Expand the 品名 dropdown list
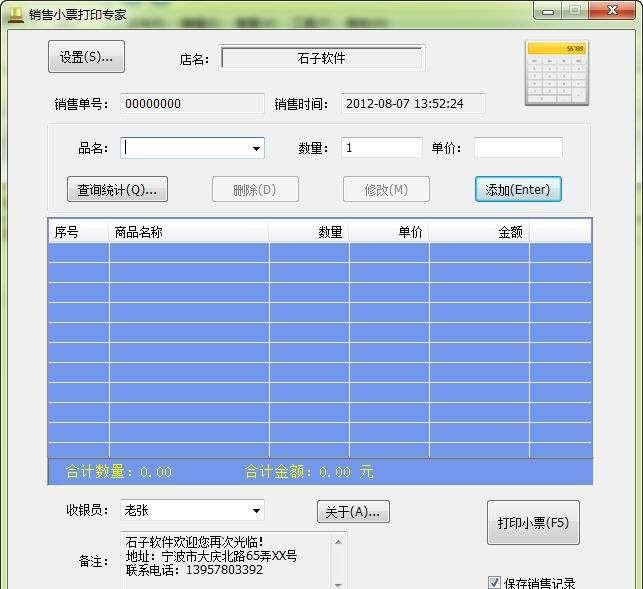Viewport: 643px width, 589px height. tap(256, 148)
